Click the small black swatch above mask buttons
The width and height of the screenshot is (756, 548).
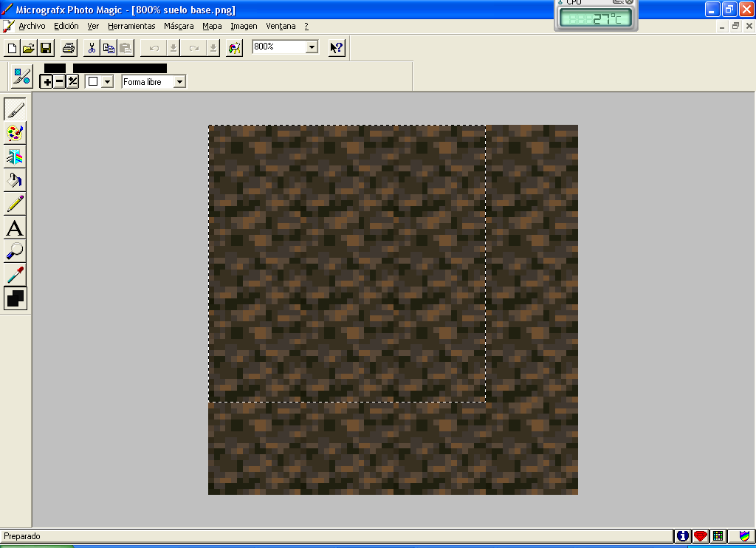(55, 69)
